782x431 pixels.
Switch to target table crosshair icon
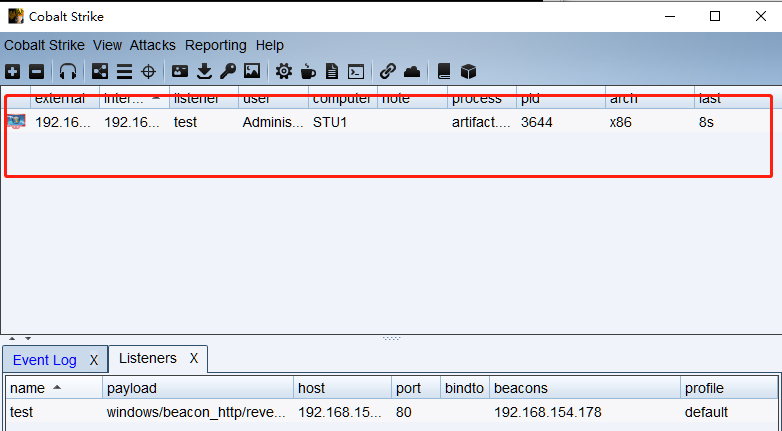click(x=149, y=72)
